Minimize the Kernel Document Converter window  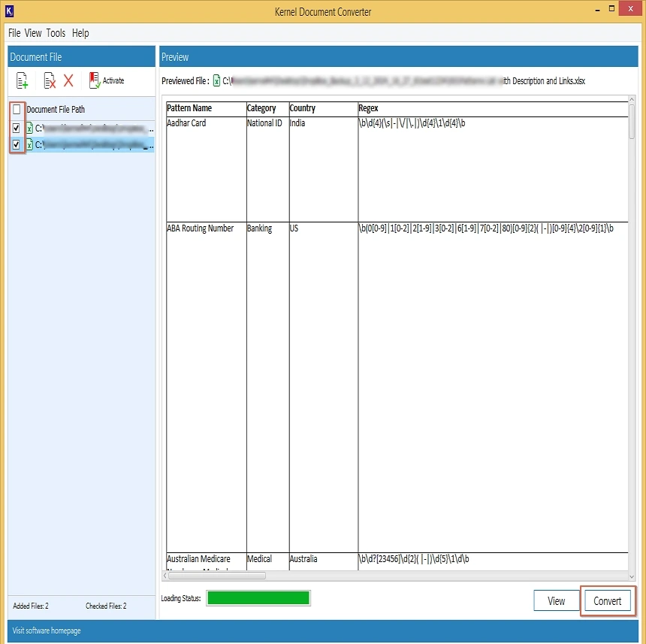click(597, 10)
